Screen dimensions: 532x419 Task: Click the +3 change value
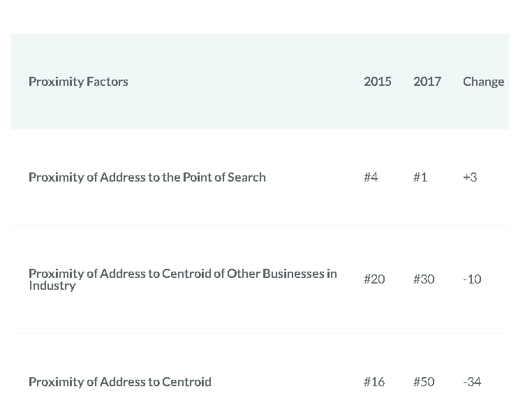pos(470,177)
